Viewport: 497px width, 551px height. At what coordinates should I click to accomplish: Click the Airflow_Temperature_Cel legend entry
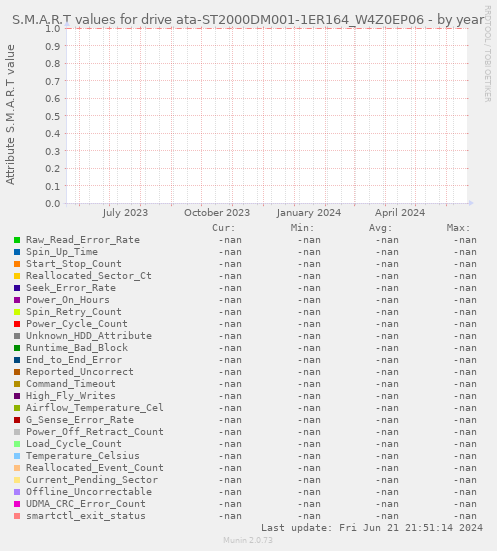click(x=95, y=408)
